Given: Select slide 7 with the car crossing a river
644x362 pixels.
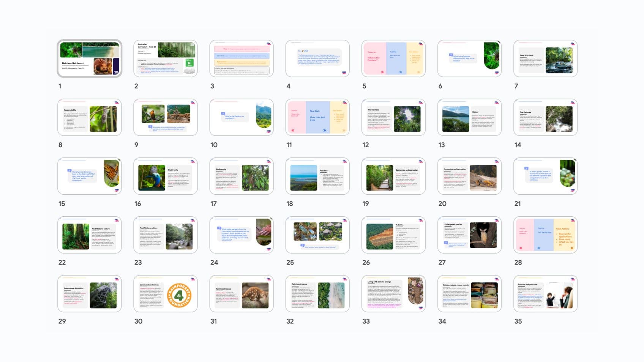Looking at the screenshot, I should coord(545,58).
